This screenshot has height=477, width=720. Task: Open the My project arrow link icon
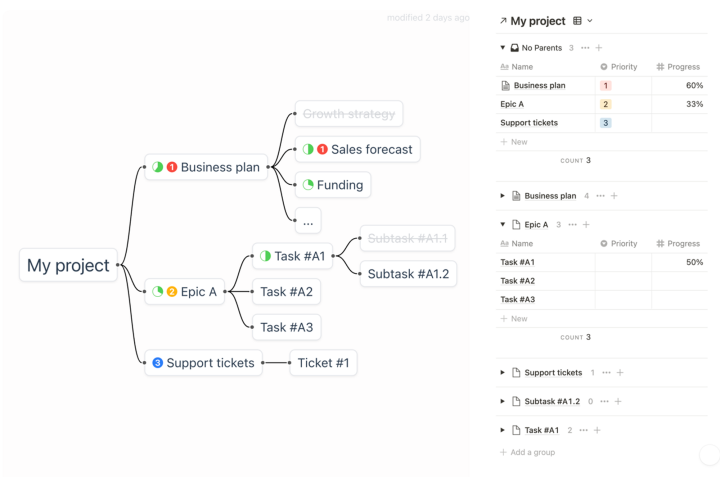(503, 21)
